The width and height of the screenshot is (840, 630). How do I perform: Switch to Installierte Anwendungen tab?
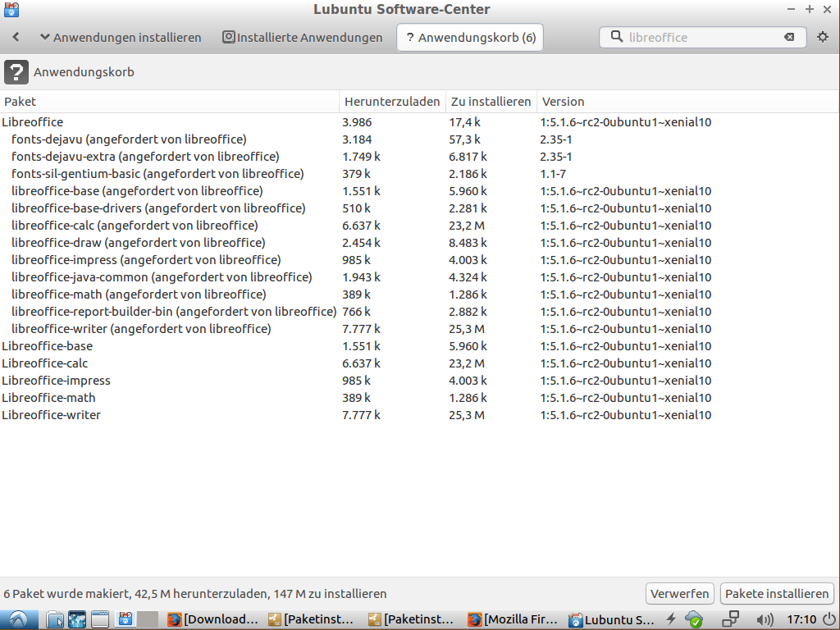[303, 37]
